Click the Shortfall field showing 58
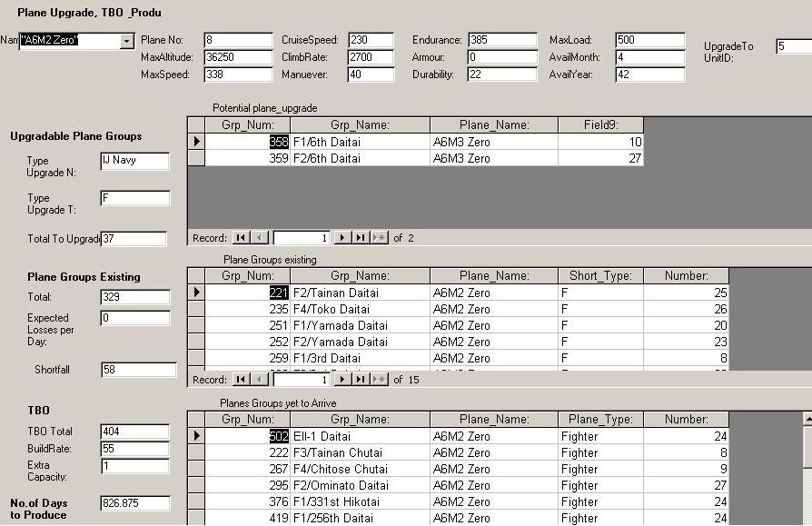This screenshot has width=812, height=526. tap(138, 370)
